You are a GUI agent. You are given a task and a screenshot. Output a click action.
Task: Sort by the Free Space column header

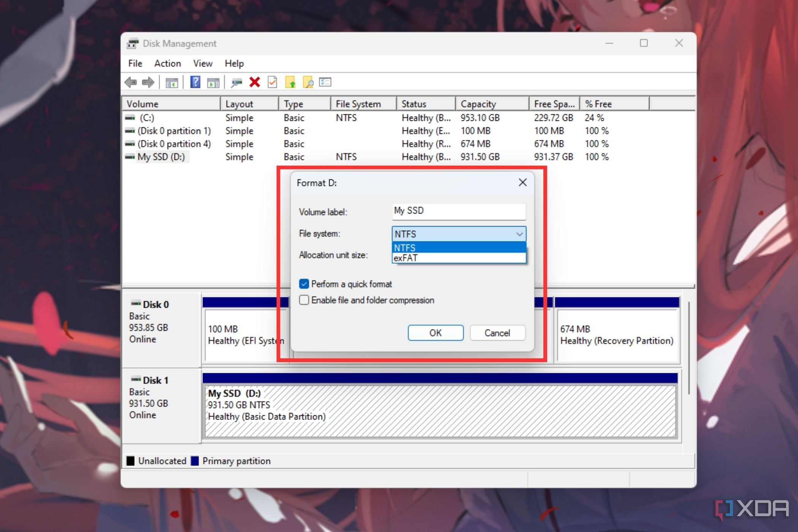[x=554, y=104]
